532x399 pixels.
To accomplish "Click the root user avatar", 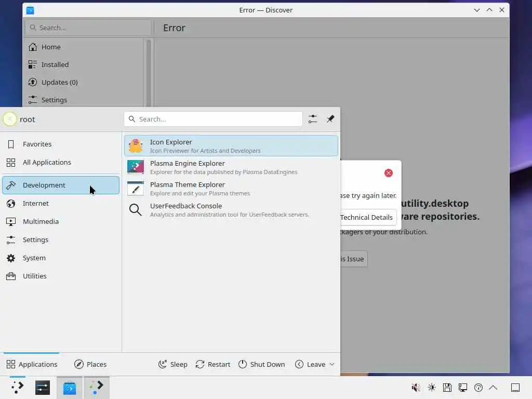I will pyautogui.click(x=10, y=119).
